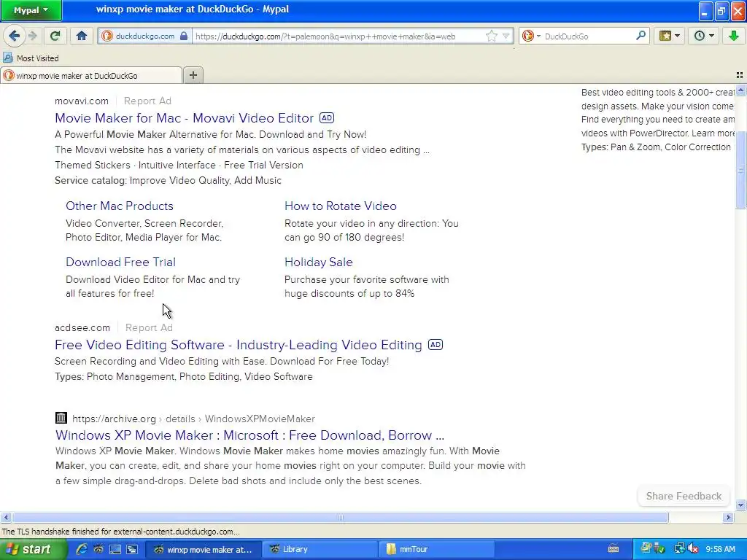Click the muted volume tray icon

(x=693, y=549)
